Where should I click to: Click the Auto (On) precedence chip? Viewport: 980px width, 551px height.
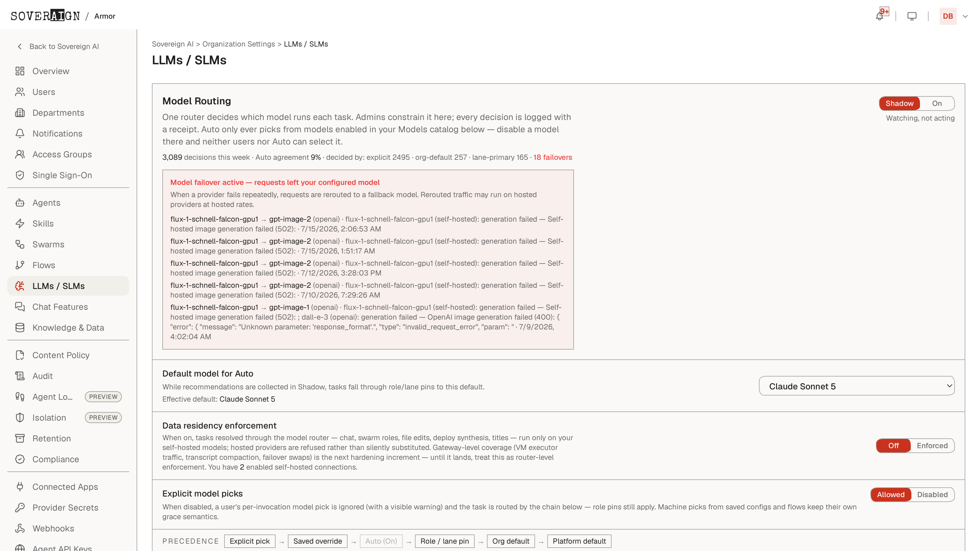coord(381,541)
